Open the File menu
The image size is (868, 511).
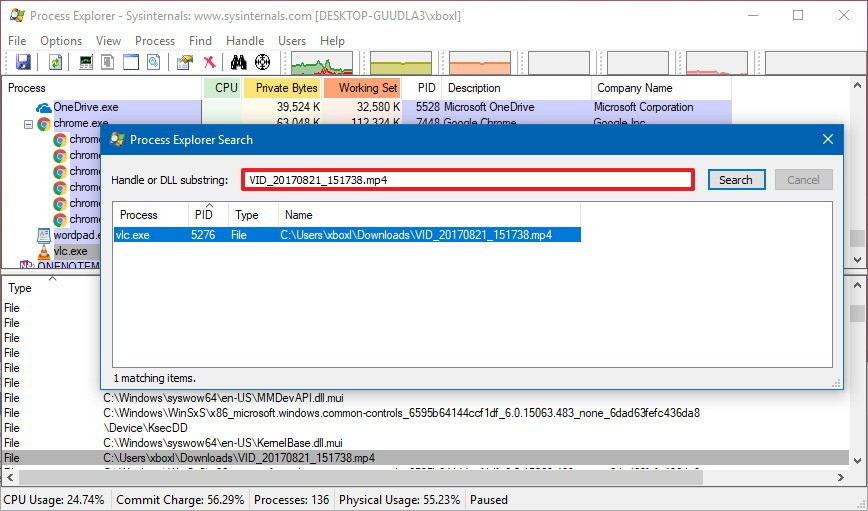[x=17, y=40]
